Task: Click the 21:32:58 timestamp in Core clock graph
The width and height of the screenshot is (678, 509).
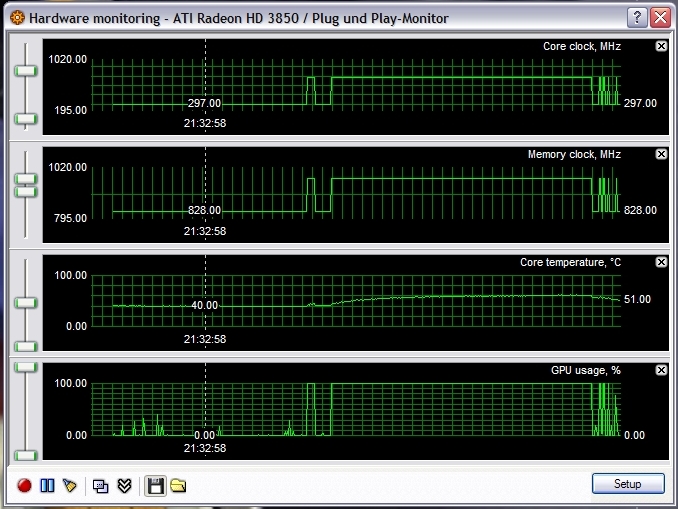Action: pos(205,123)
